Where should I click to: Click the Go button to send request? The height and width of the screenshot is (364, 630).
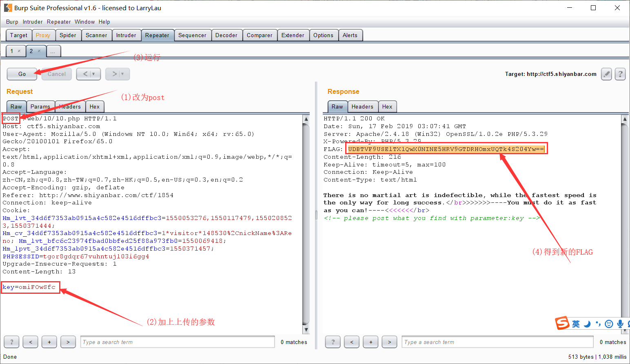click(22, 74)
